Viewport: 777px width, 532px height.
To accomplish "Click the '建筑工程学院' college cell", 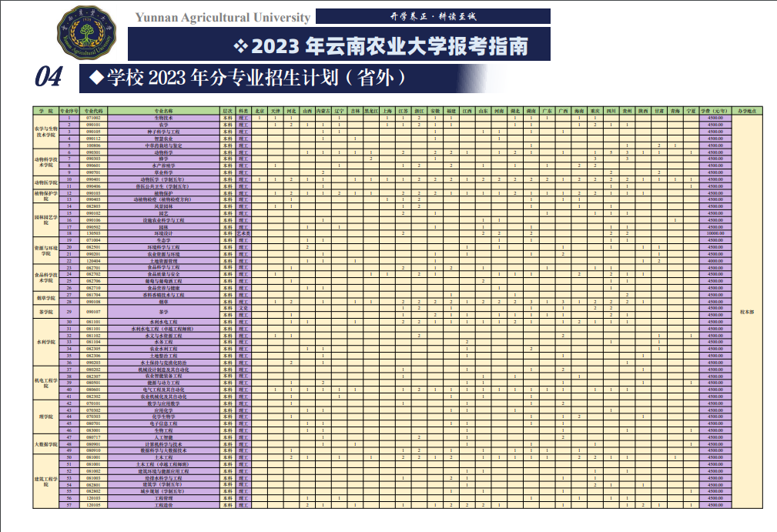I will point(45,481).
